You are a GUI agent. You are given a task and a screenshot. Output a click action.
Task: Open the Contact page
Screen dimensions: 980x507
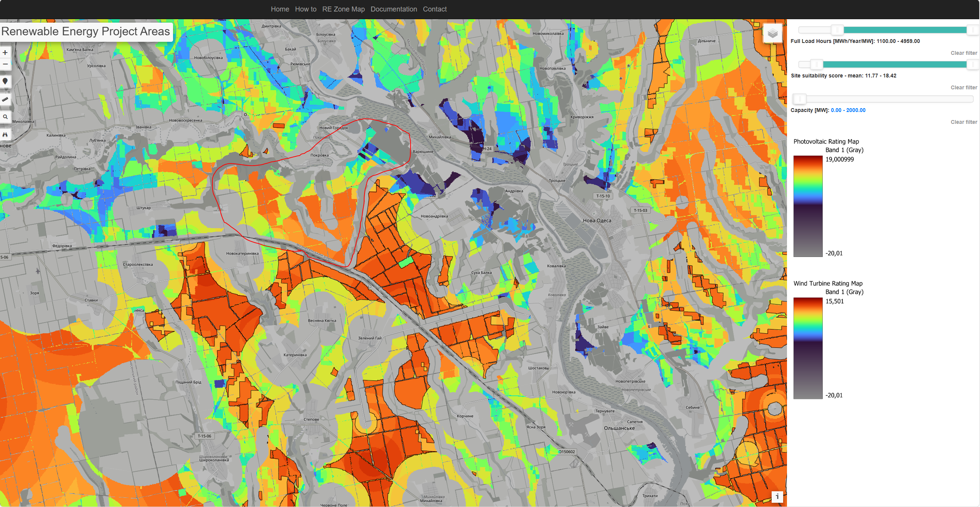[434, 9]
